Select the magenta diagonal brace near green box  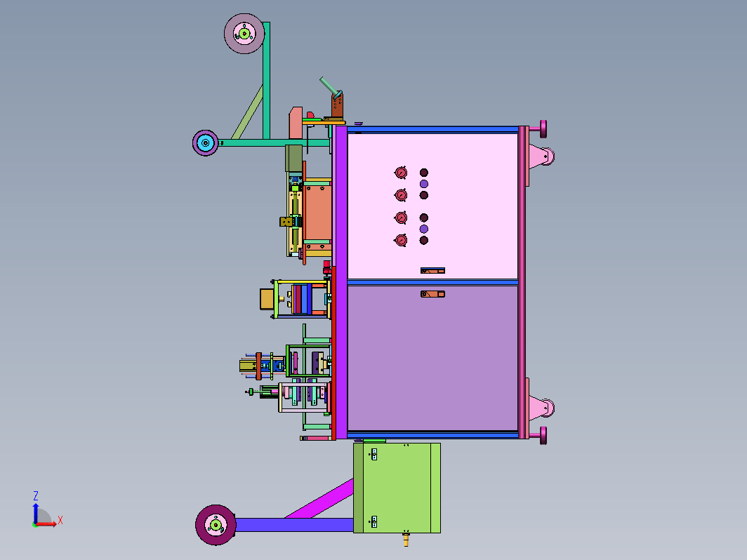point(319,499)
